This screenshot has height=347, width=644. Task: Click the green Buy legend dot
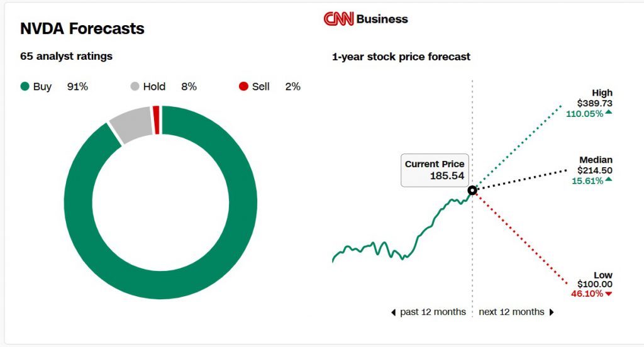25,87
